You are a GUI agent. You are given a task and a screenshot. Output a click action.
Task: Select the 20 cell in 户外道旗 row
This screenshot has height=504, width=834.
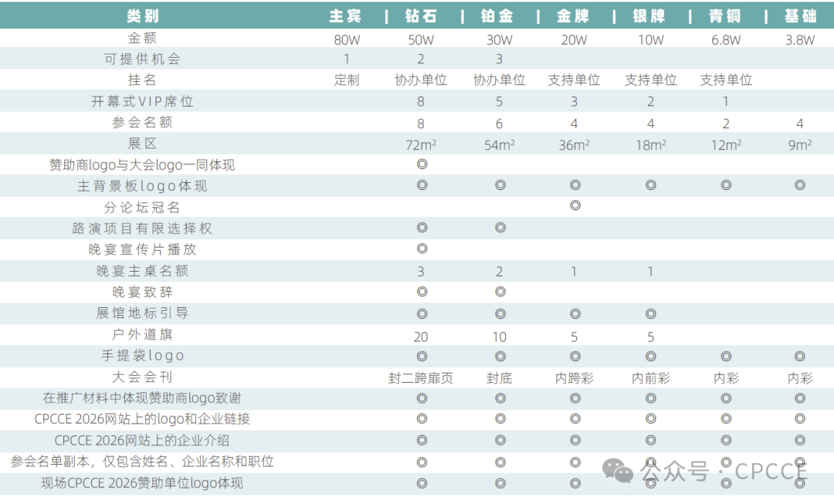pyautogui.click(x=421, y=337)
